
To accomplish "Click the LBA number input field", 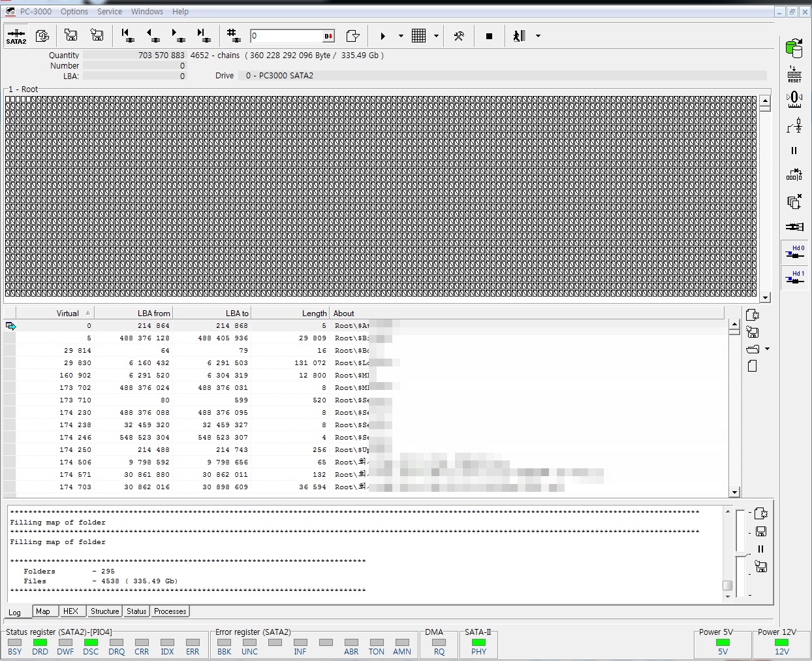I will pyautogui.click(x=287, y=37).
